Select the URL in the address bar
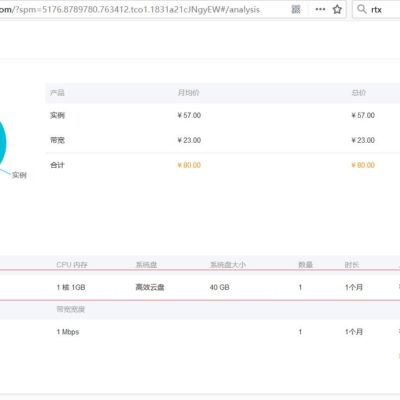This screenshot has height=400, width=400. tap(130, 9)
